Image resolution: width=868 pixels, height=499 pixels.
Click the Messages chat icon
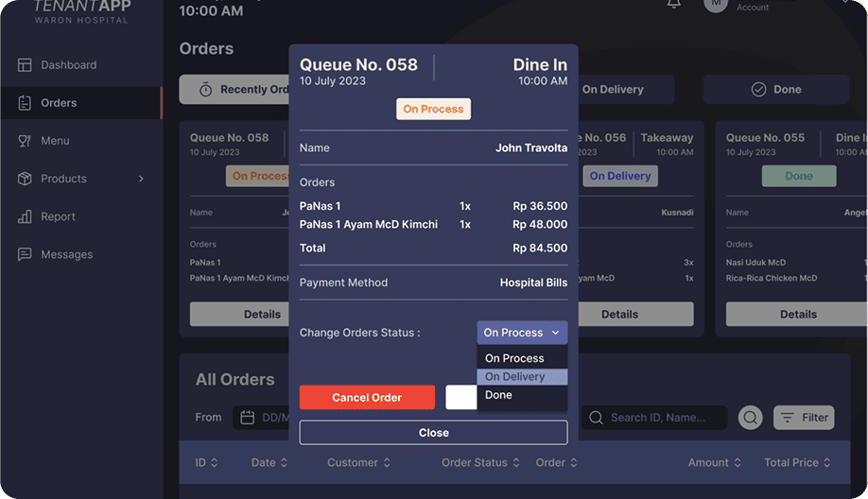tap(25, 254)
